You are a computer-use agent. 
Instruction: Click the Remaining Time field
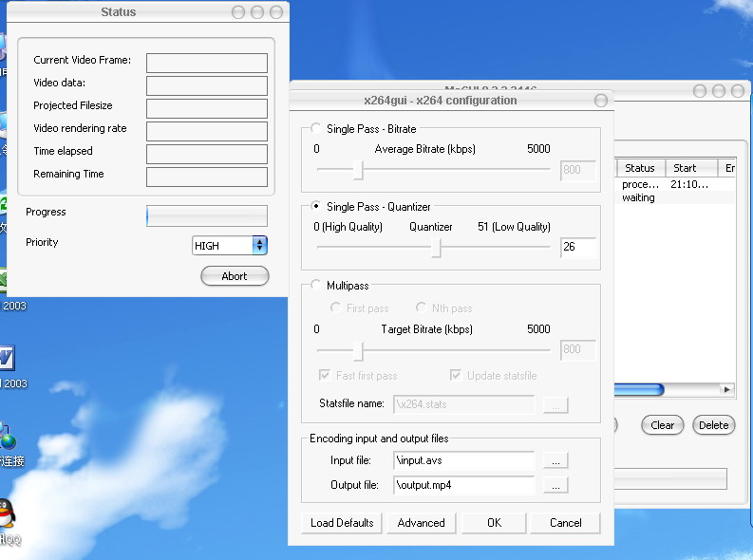[x=206, y=177]
